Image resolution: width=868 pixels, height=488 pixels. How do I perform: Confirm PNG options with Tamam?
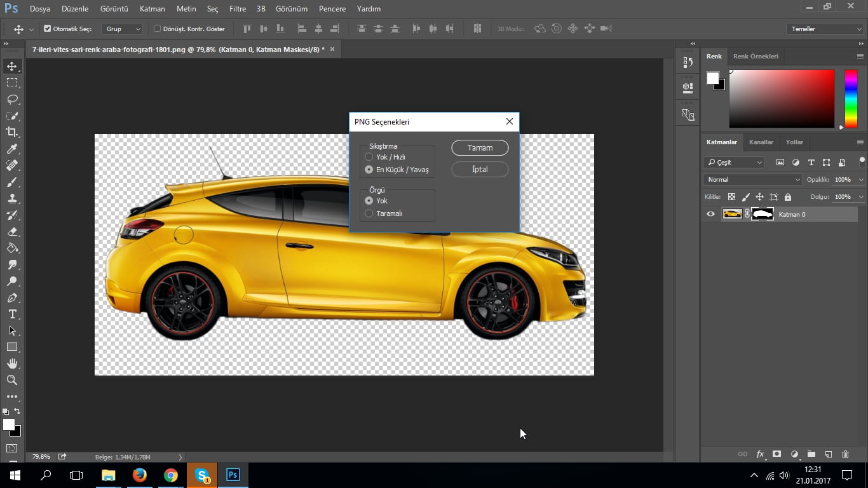[x=480, y=147]
